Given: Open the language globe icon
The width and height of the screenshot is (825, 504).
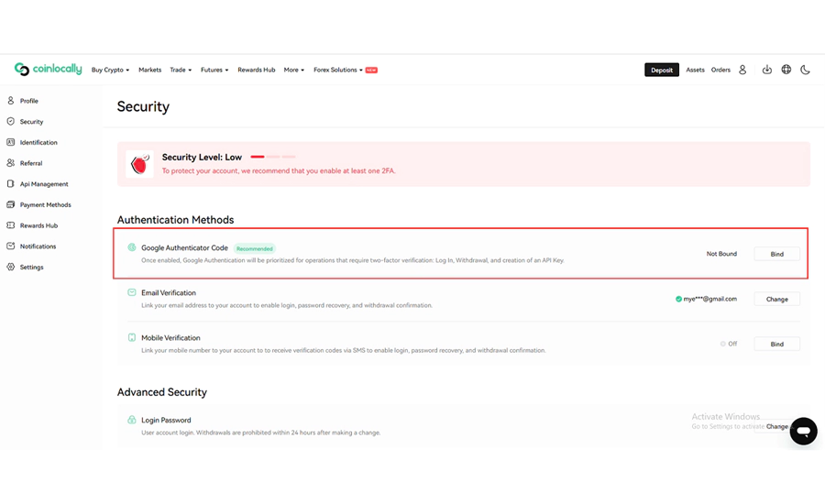Looking at the screenshot, I should pos(786,70).
